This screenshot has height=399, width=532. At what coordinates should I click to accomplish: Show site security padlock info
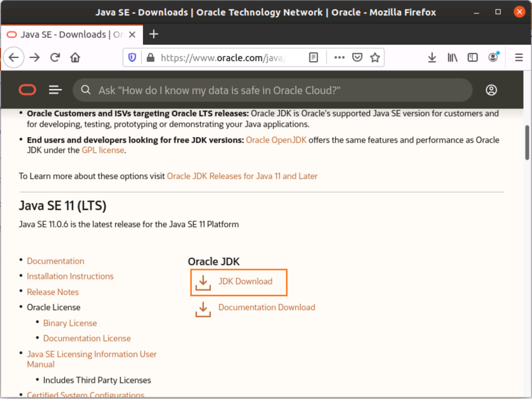tap(151, 57)
